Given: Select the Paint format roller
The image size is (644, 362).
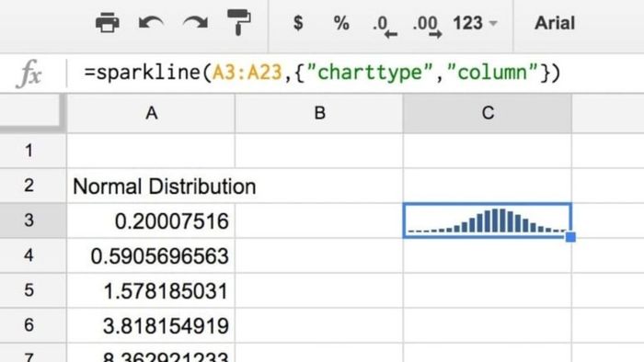Looking at the screenshot, I should pyautogui.click(x=239, y=23).
